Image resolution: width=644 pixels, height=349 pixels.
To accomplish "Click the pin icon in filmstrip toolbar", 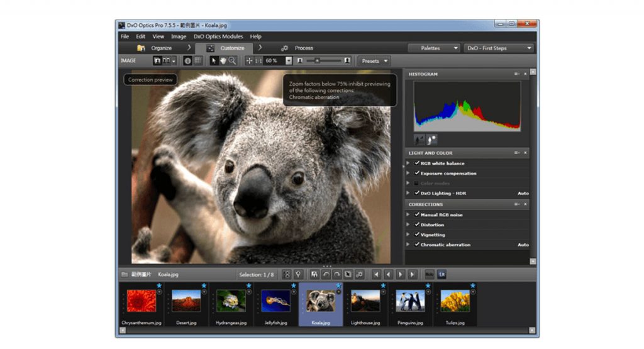I will (x=298, y=274).
